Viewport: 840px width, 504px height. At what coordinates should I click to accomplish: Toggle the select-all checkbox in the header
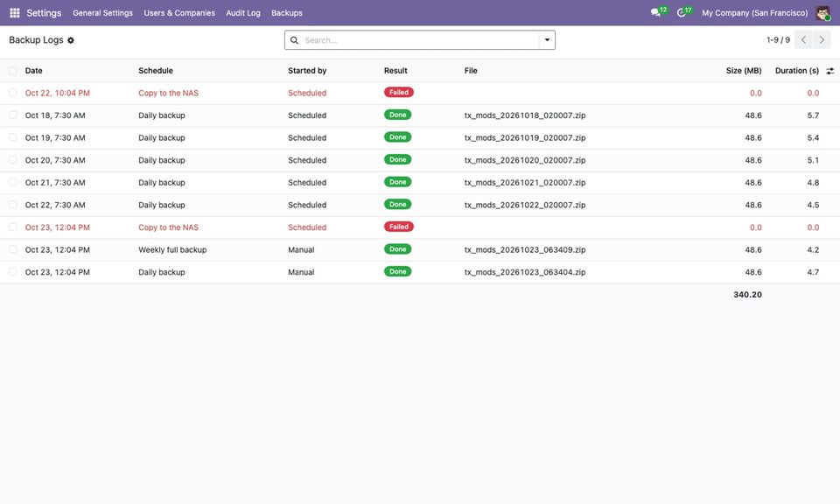(13, 71)
